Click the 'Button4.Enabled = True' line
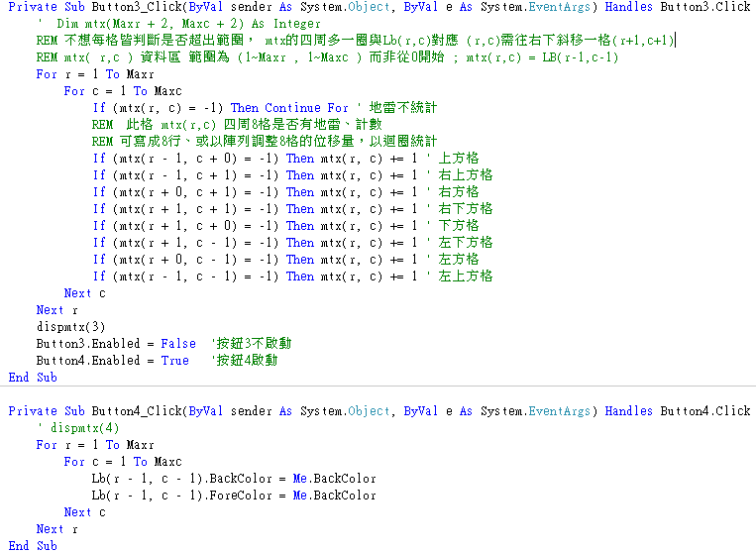 (x=113, y=361)
